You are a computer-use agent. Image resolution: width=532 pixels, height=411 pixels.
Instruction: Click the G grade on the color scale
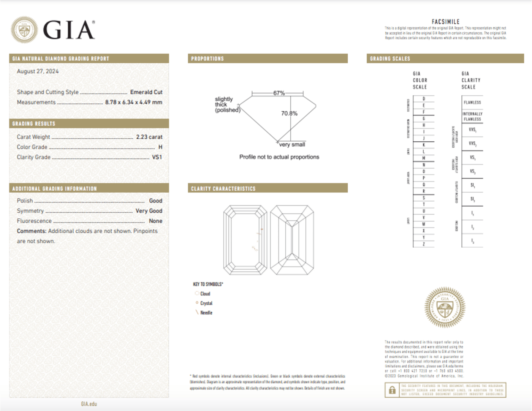point(424,119)
